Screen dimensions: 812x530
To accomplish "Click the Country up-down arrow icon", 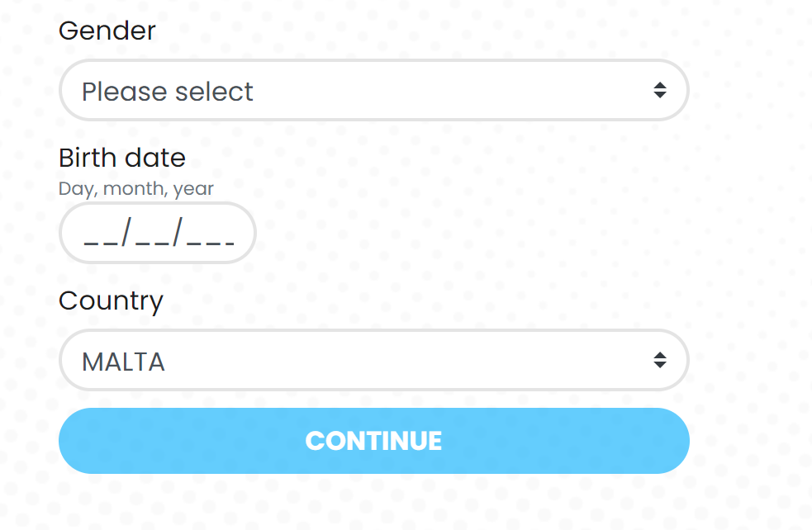I will [660, 360].
